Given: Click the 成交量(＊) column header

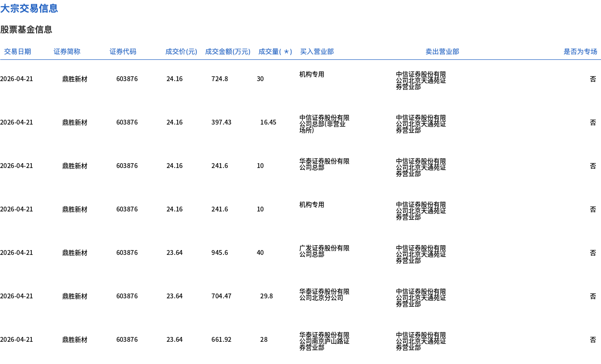Looking at the screenshot, I should pos(275,52).
